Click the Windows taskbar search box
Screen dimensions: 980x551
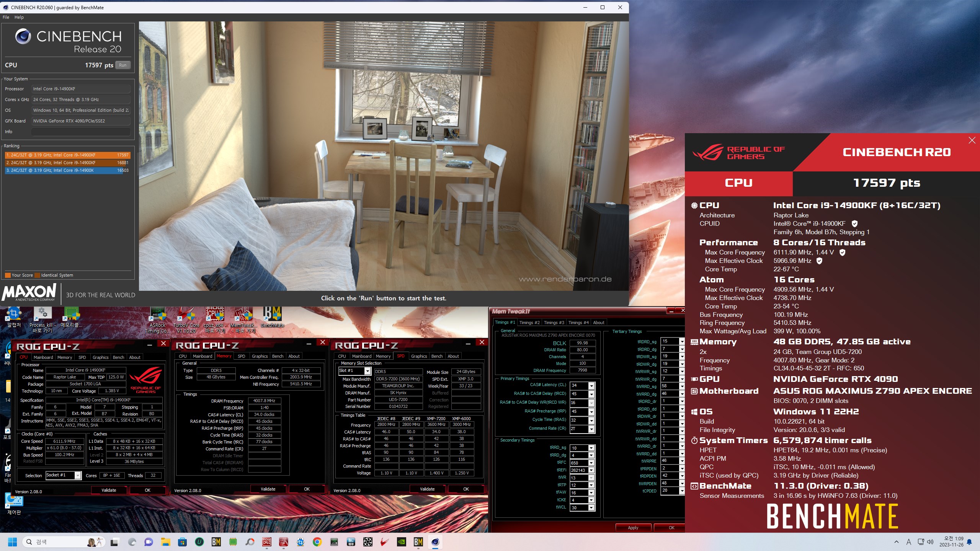63,542
